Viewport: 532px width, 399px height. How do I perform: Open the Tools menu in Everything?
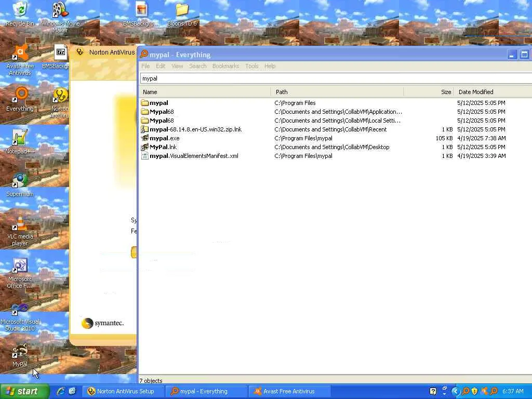(x=252, y=66)
